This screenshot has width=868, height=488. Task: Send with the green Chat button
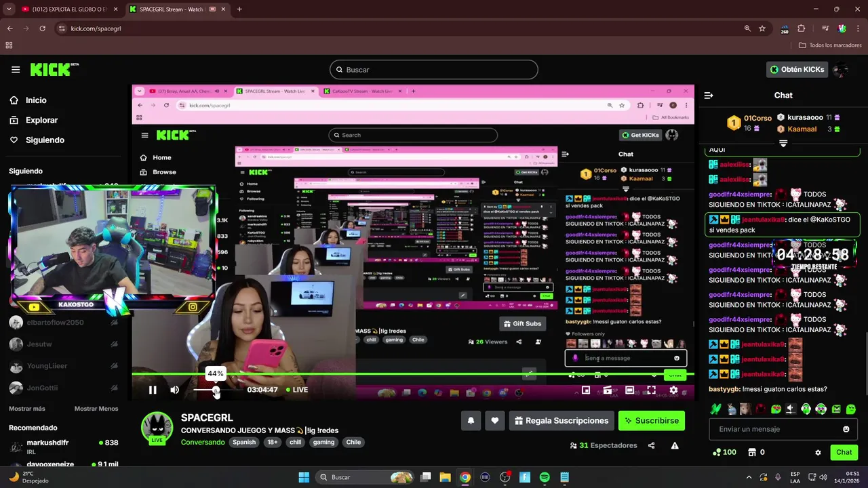point(844,452)
